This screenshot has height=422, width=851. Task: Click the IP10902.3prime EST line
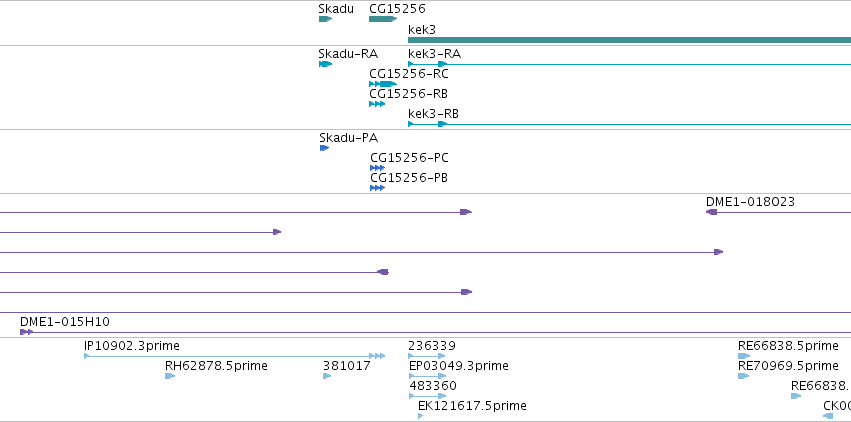[232, 356]
